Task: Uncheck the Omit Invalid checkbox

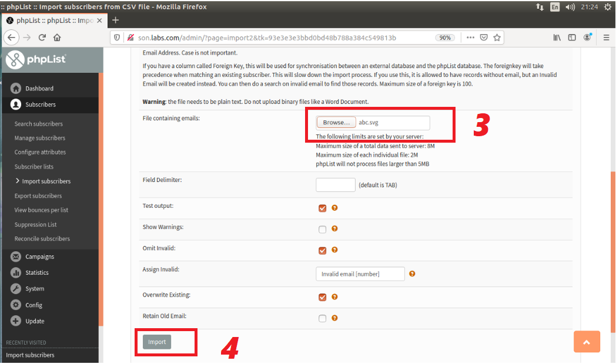Action: point(323,251)
